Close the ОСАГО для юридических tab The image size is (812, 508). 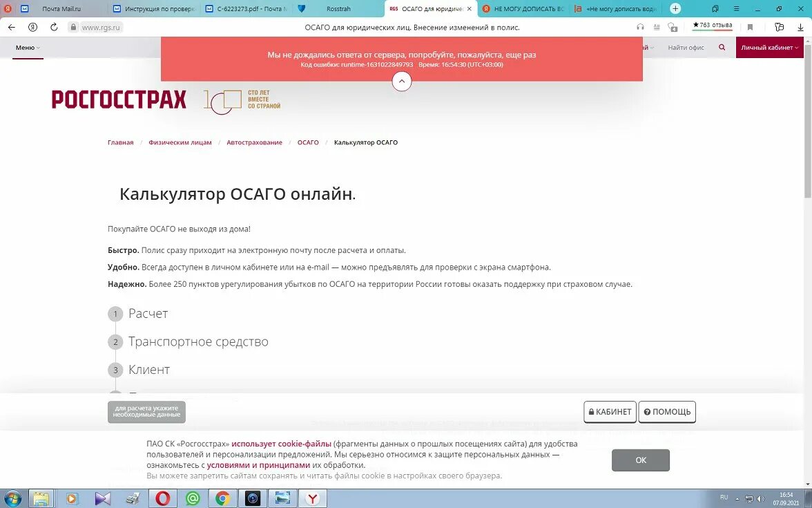click(x=470, y=9)
